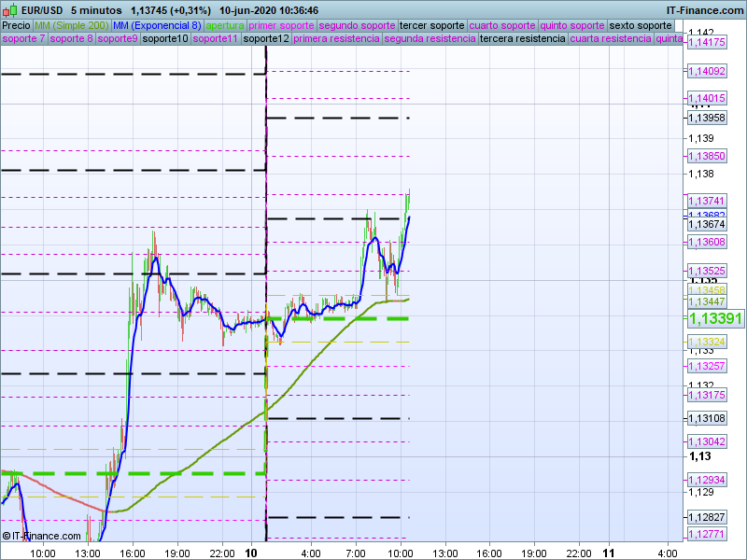747x560 pixels.
Task: Open the primer soporte indicator label
Action: coord(282,25)
